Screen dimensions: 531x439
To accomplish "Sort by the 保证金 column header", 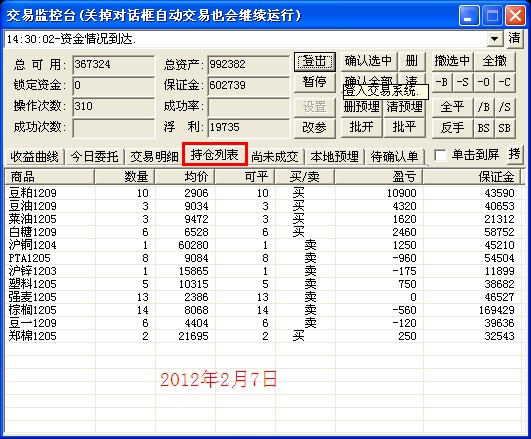I will point(473,177).
